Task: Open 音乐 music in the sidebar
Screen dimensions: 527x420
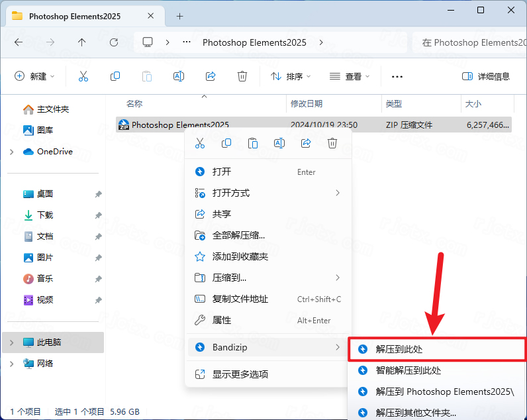Action: pos(38,278)
